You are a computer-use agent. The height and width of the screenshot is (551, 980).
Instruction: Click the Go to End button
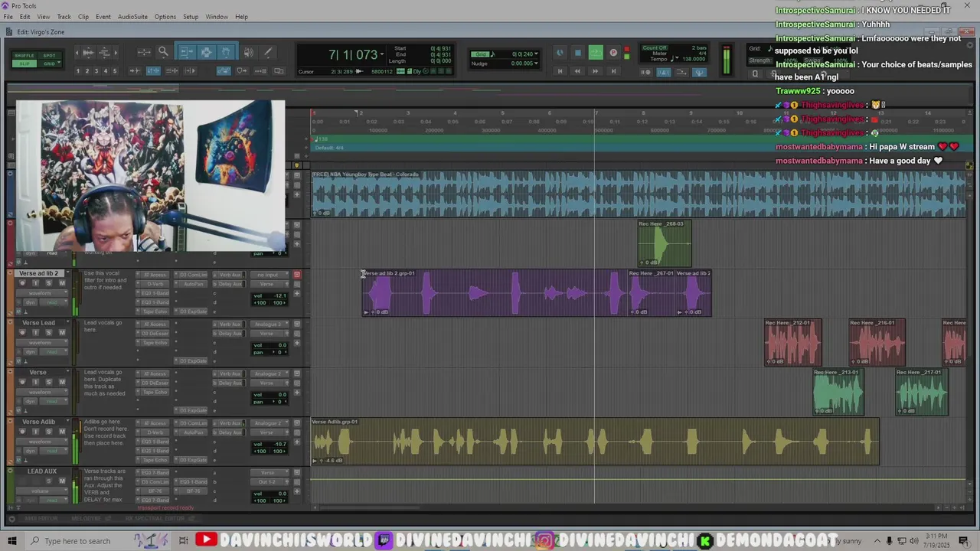pos(613,71)
